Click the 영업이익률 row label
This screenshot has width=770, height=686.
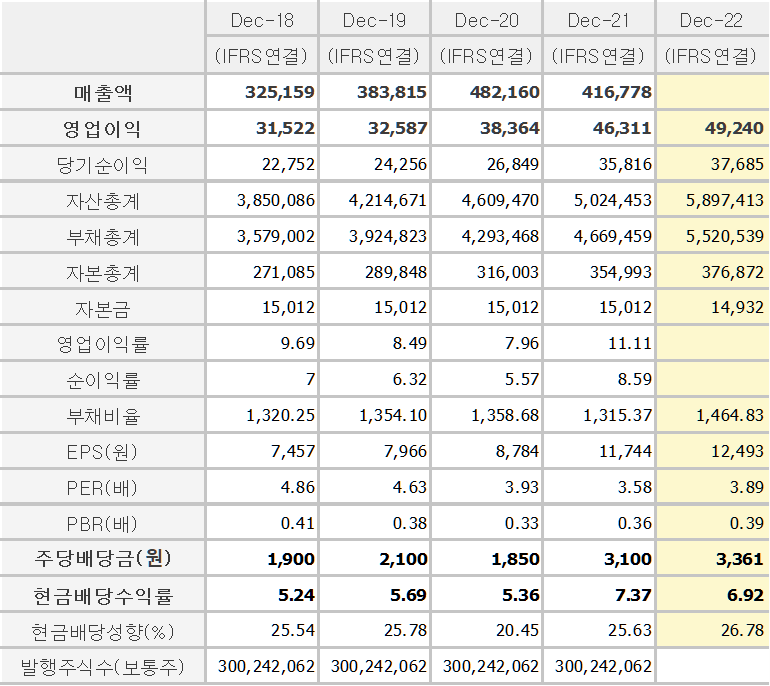[x=103, y=344]
